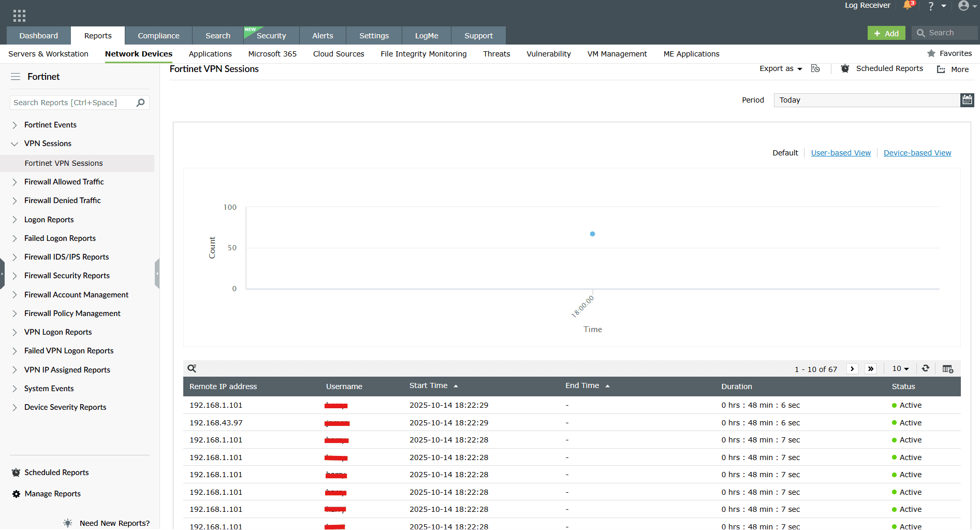
Task: Expand the Fortinet Events tree node
Action: pos(14,125)
